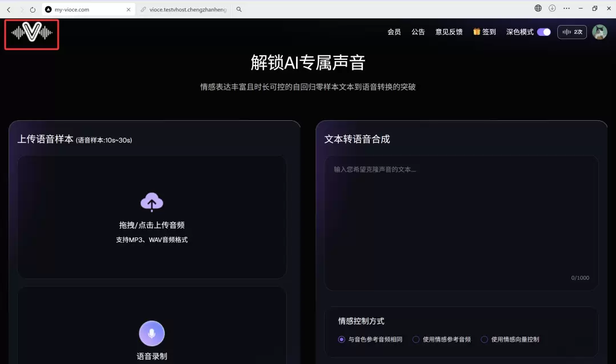
Task: Select 与音色参考音频相同 radio option
Action: point(342,340)
